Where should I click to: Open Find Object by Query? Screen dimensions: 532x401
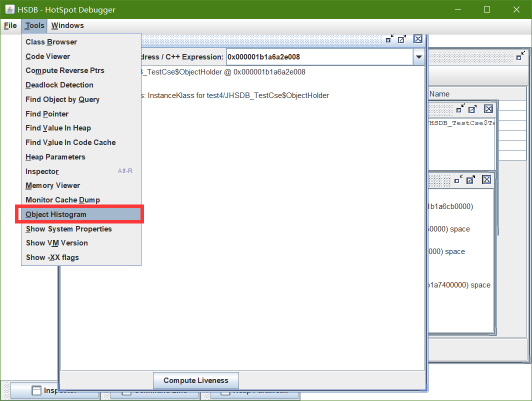[x=81, y=99]
